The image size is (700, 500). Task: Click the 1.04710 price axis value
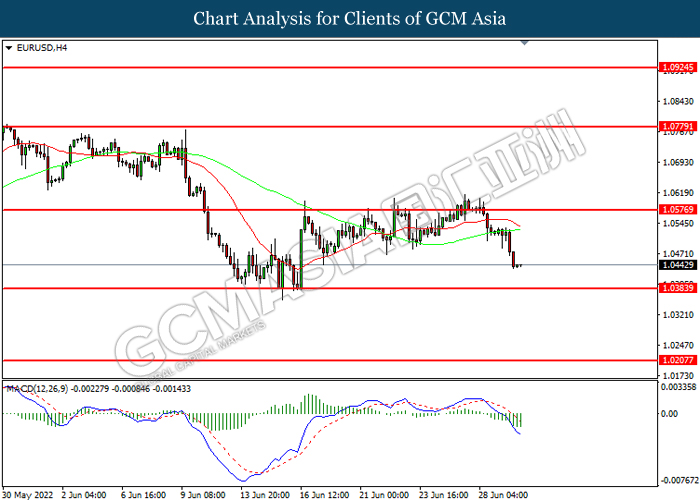[x=678, y=254]
